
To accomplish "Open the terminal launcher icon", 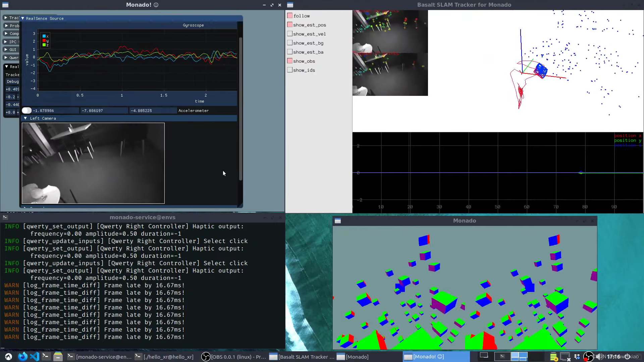I will (x=46, y=357).
